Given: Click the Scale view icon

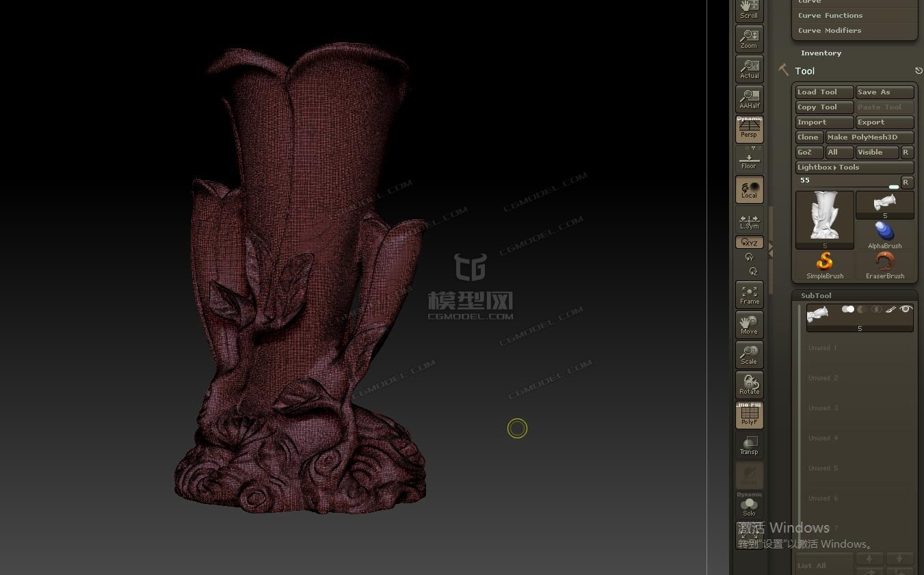Looking at the screenshot, I should [749, 355].
